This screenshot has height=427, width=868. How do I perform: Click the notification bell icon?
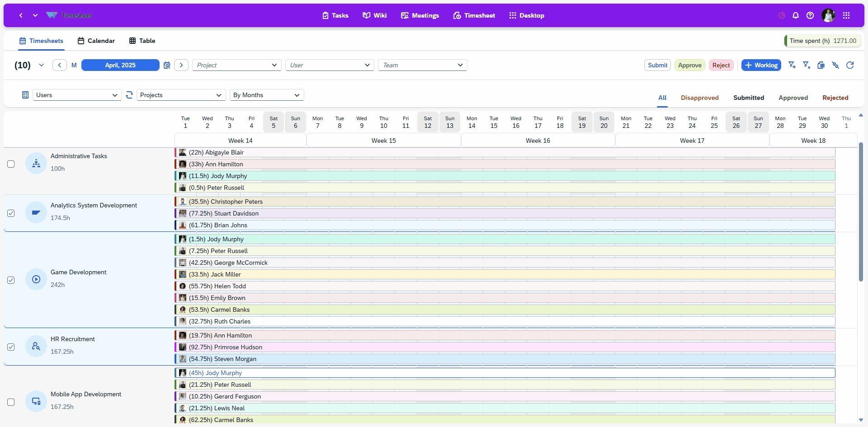(x=796, y=15)
